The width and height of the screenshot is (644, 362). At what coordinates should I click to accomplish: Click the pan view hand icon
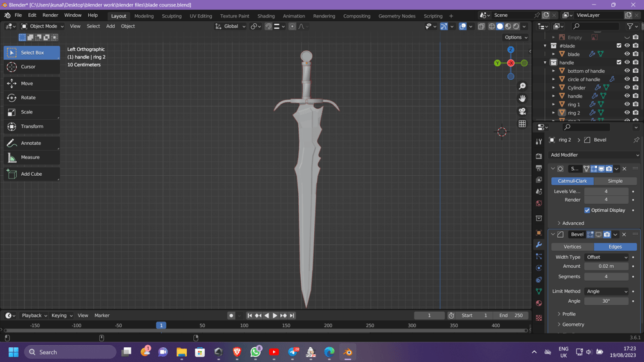pos(522,99)
